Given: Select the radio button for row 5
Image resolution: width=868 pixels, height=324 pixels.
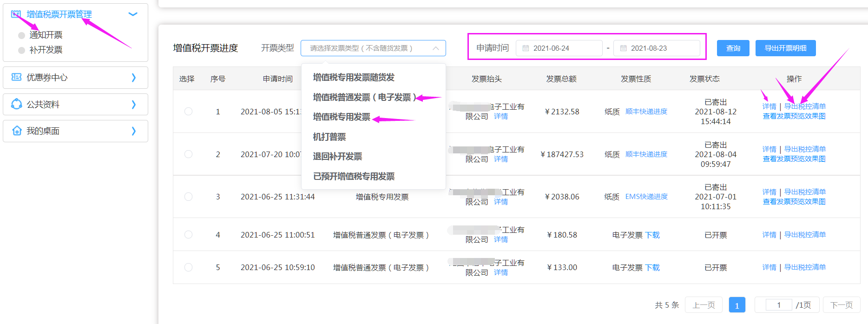Looking at the screenshot, I should coord(188,267).
